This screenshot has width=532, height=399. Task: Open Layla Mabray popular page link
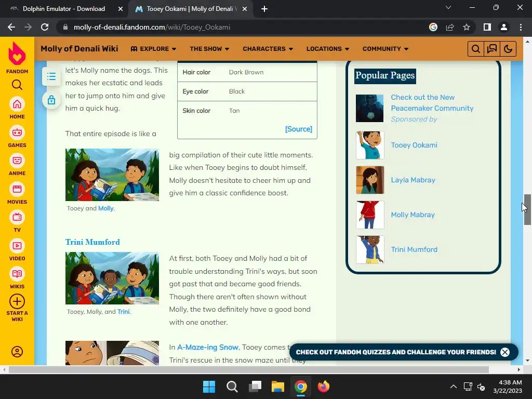[413, 180]
